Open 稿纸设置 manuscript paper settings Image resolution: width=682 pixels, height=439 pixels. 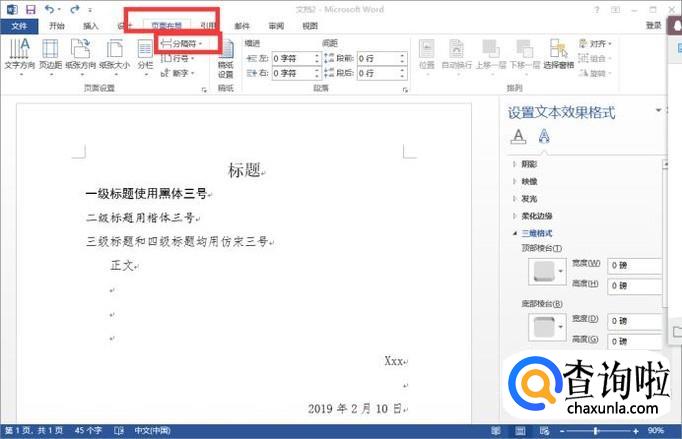226,59
